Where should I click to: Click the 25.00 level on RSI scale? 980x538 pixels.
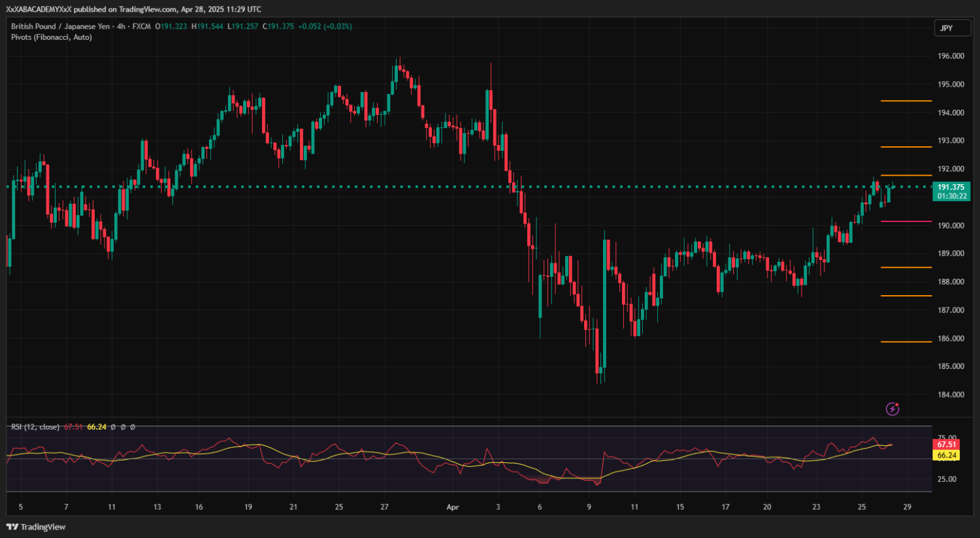pyautogui.click(x=947, y=479)
